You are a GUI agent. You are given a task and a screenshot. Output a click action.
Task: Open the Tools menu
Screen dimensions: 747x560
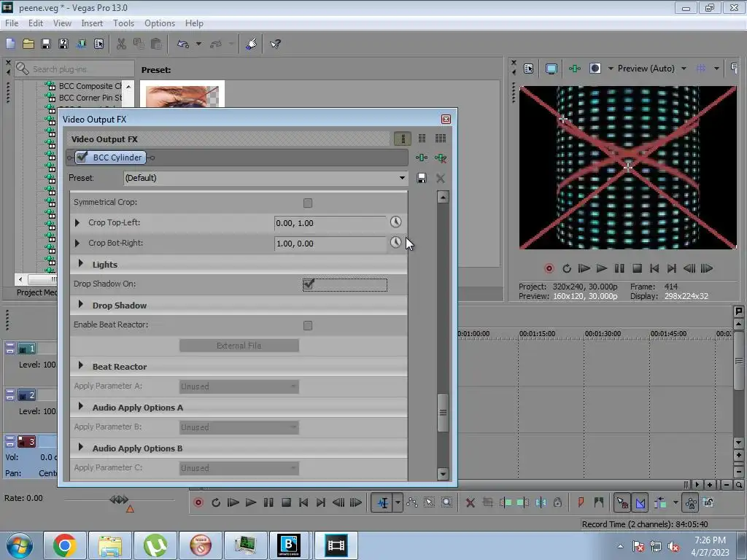123,23
